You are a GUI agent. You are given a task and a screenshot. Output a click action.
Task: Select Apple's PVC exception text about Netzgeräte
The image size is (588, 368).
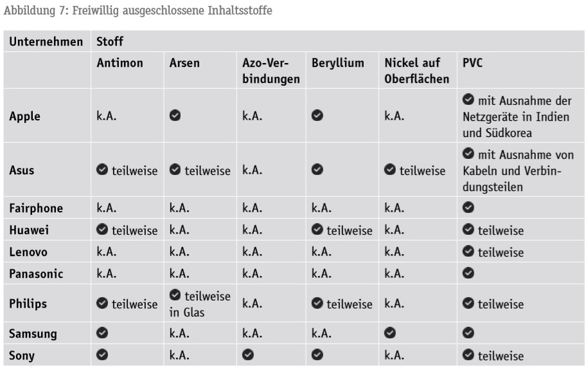(x=517, y=117)
